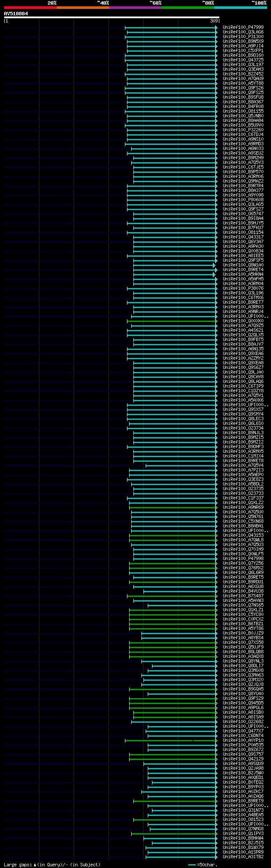Viewport: 271px width, 868px height.
Task: Click the query end position 309
Action: coord(214,21)
